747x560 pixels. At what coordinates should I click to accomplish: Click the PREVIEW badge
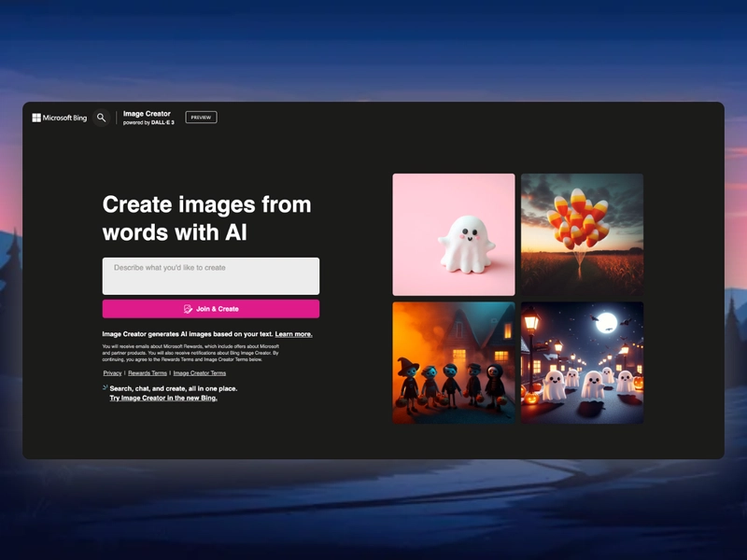click(x=201, y=118)
